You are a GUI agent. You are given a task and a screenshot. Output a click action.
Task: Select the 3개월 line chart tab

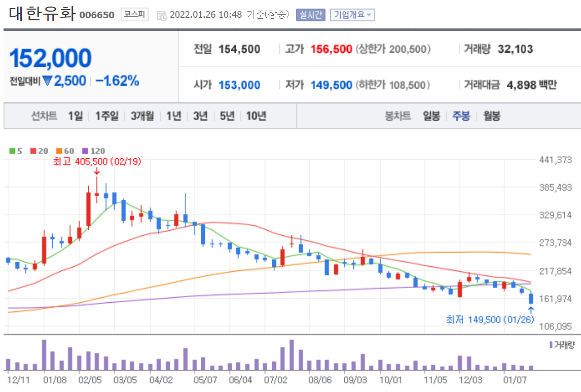[142, 116]
